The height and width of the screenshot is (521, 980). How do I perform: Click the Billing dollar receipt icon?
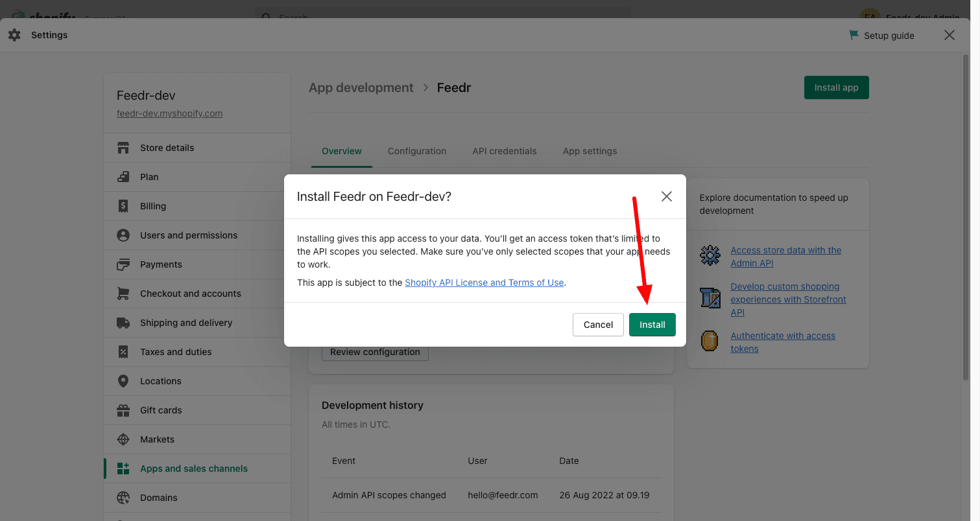(123, 206)
